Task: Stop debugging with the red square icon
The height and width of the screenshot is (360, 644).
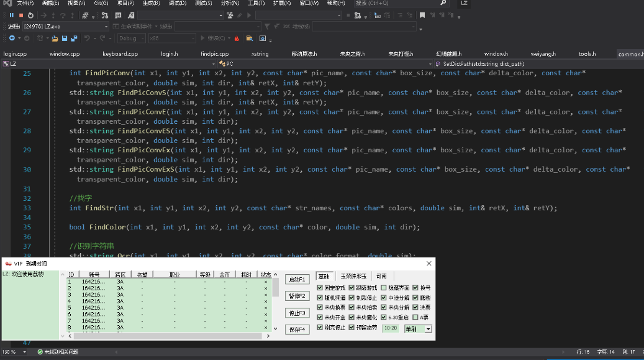Action: tap(21, 15)
